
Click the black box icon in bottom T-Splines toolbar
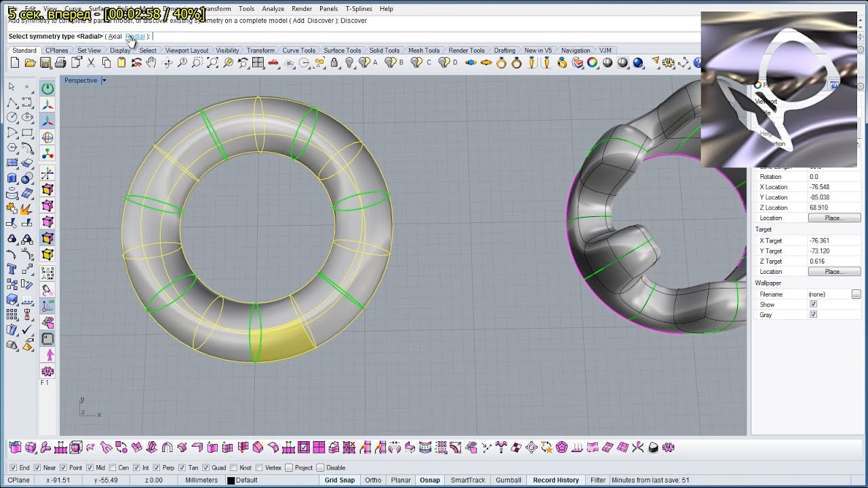click(x=654, y=447)
